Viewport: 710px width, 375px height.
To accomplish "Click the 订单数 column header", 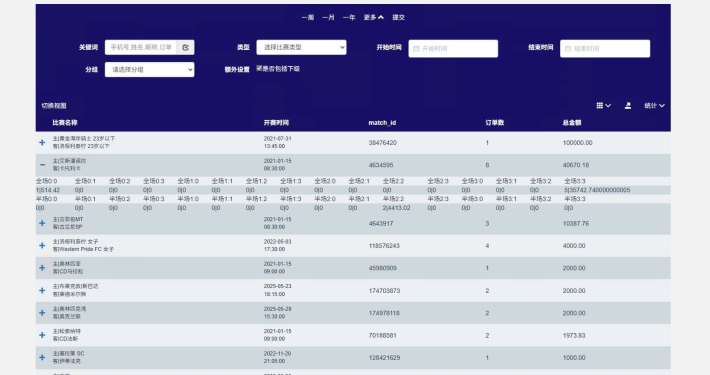I will (495, 123).
